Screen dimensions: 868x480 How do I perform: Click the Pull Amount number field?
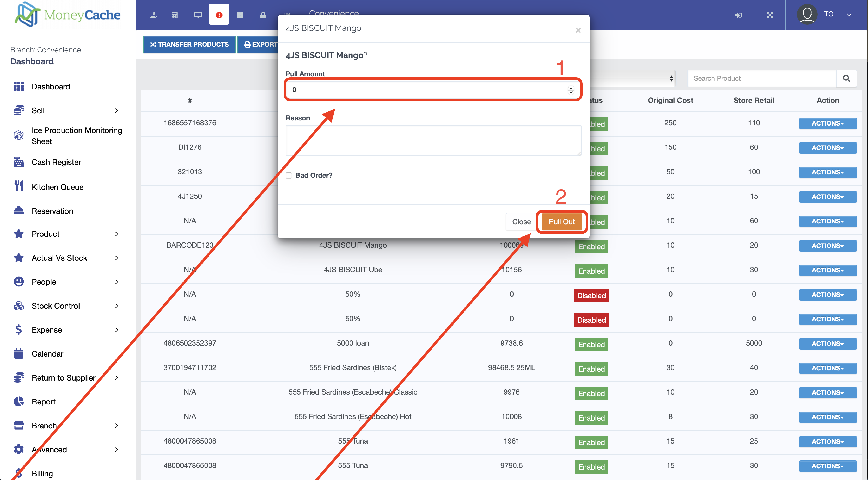tap(428, 90)
